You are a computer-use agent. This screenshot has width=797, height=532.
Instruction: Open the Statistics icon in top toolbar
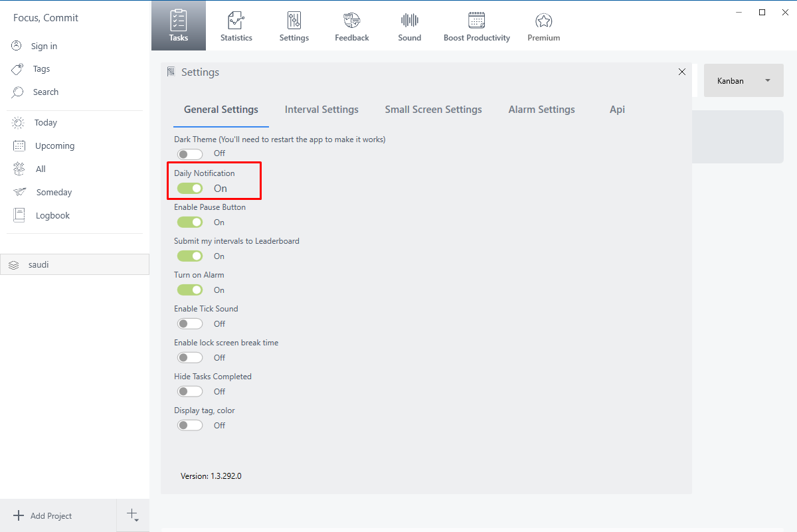tap(236, 21)
